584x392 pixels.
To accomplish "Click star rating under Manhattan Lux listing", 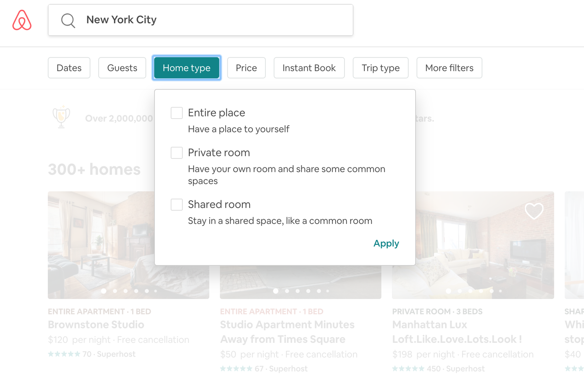I will click(x=408, y=369).
